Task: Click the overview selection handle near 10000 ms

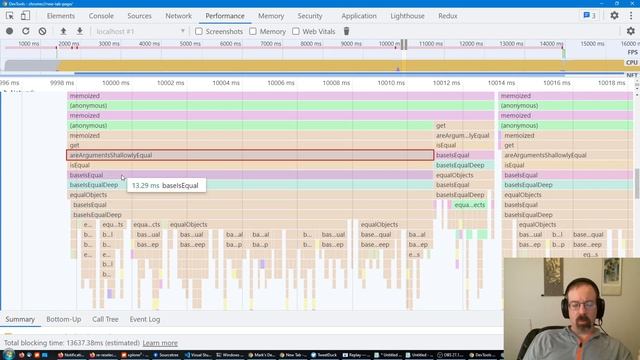Action: 404,44
